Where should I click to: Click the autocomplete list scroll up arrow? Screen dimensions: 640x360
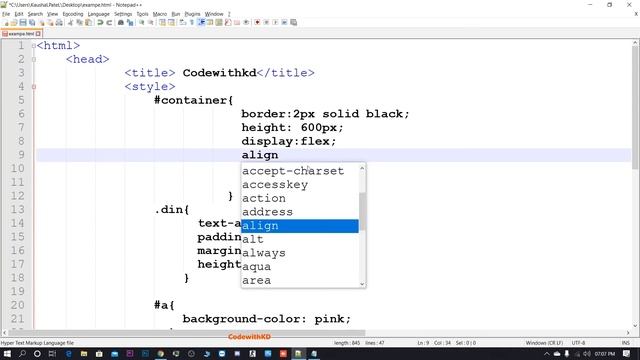click(362, 168)
